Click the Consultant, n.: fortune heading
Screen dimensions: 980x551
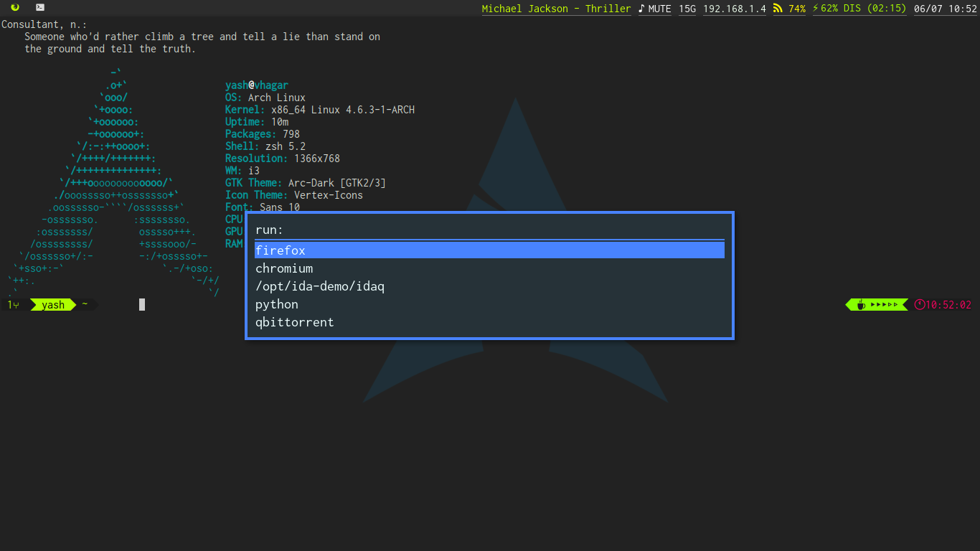pyautogui.click(x=44, y=24)
